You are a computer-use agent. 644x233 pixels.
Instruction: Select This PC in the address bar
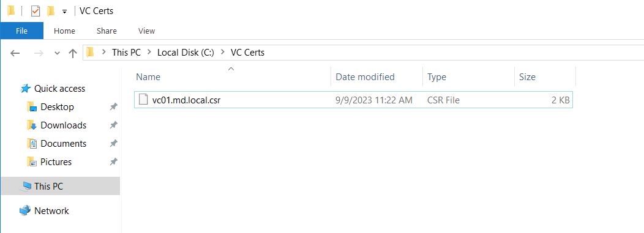126,53
